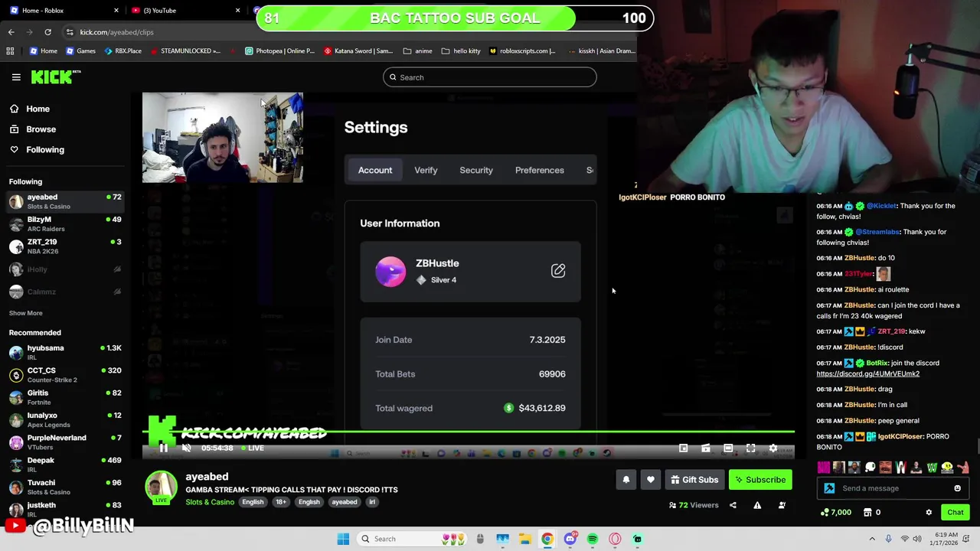Click the 18+ stream tag

(x=281, y=502)
